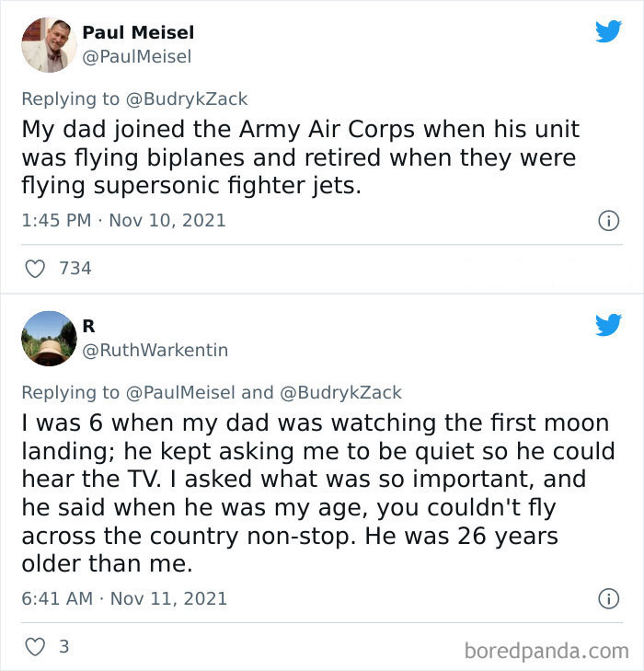The width and height of the screenshot is (644, 671).
Task: Like Ruth Warkentin's tweet with the heart icon
Action: (35, 647)
